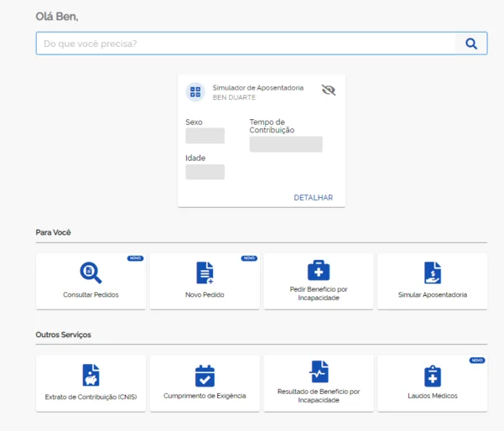Click the 'Sexo' field label

pyautogui.click(x=194, y=122)
